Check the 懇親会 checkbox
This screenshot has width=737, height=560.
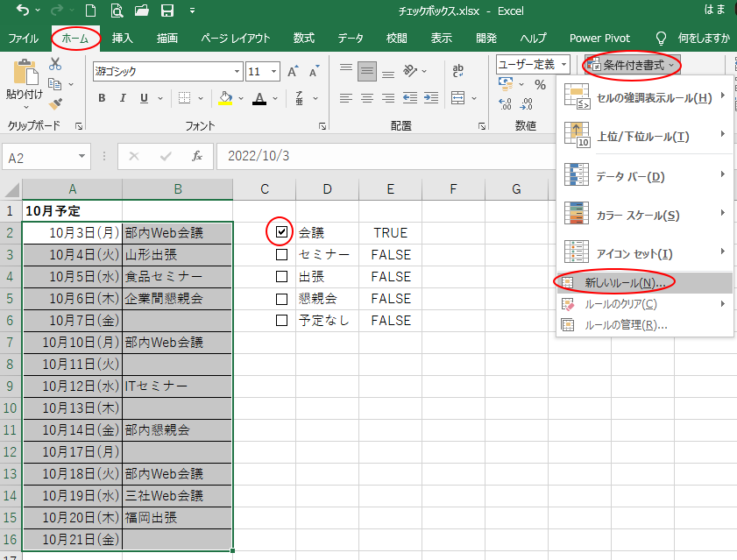pyautogui.click(x=281, y=299)
